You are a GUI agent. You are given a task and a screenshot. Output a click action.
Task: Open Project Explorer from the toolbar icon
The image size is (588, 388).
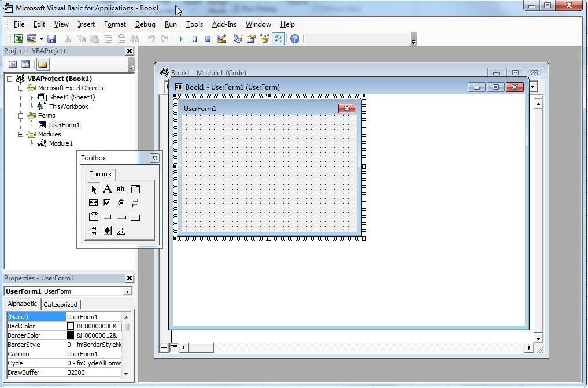click(x=238, y=39)
